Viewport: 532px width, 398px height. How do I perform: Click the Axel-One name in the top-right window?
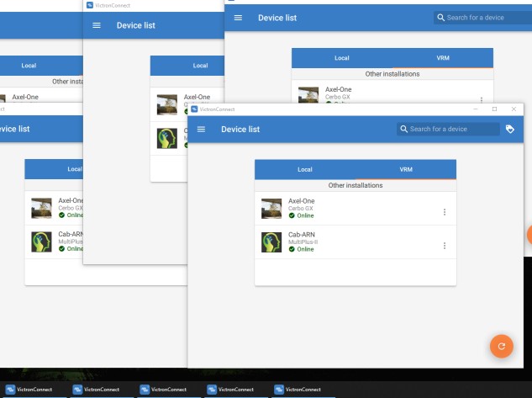tap(338, 90)
